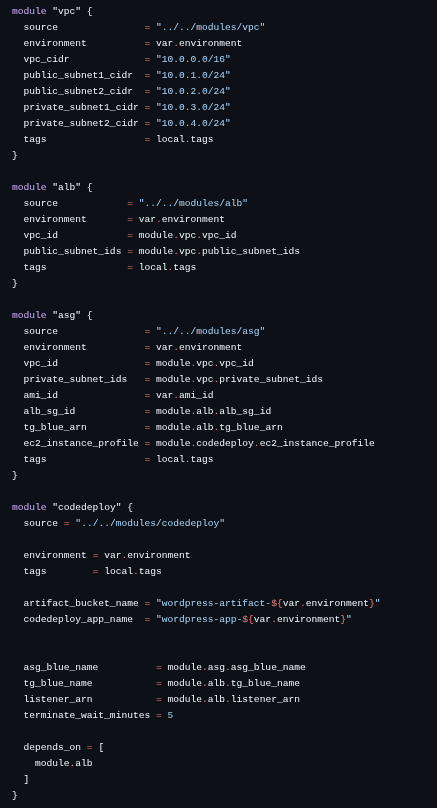Click the public_subnet1_cidr attribute name
The image size is (437, 808).
tap(78, 75)
